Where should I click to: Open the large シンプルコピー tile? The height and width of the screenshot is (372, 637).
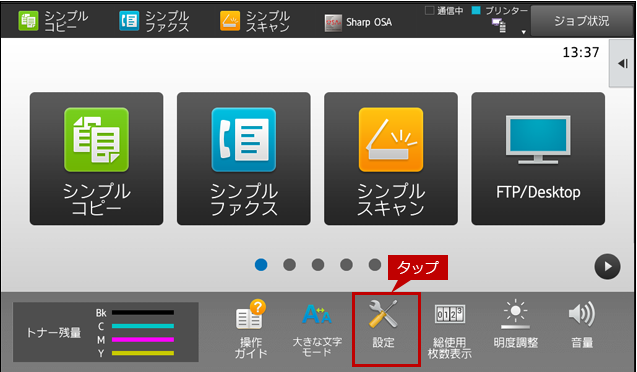[x=96, y=159]
